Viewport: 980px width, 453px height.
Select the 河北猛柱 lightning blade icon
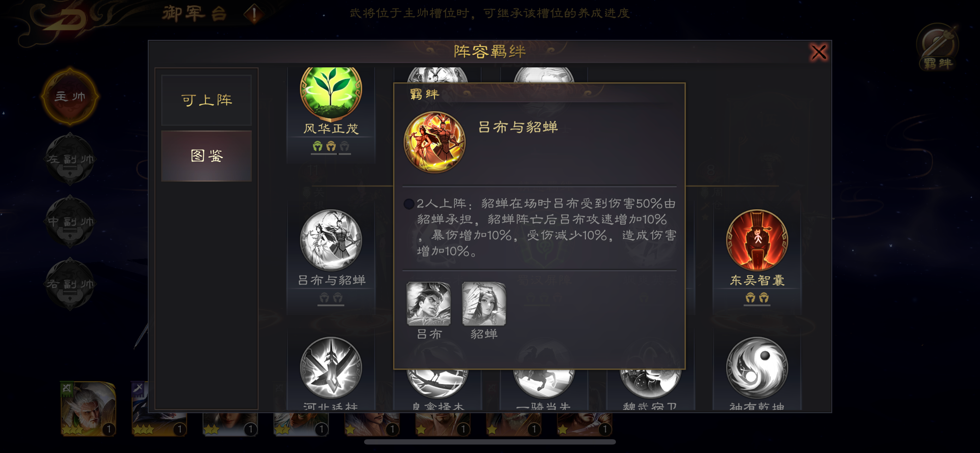(x=331, y=367)
